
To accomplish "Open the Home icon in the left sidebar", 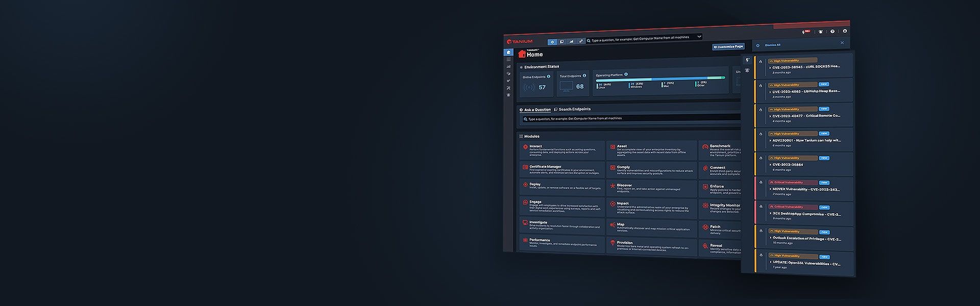I will point(508,53).
